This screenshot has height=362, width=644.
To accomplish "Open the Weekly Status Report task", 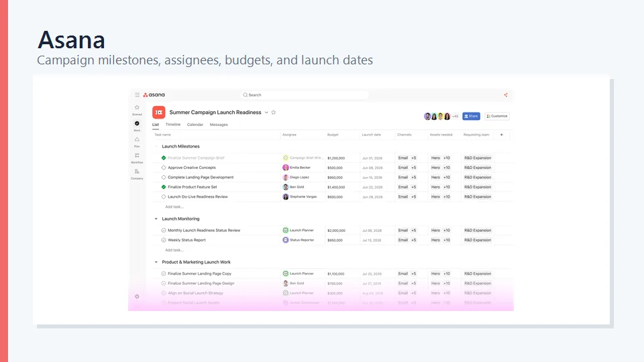I will point(187,240).
